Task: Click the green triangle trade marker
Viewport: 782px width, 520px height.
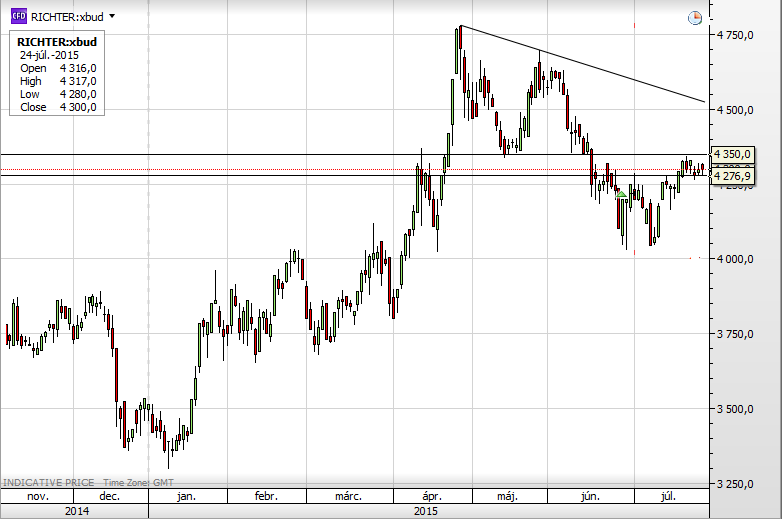Action: pyautogui.click(x=621, y=193)
